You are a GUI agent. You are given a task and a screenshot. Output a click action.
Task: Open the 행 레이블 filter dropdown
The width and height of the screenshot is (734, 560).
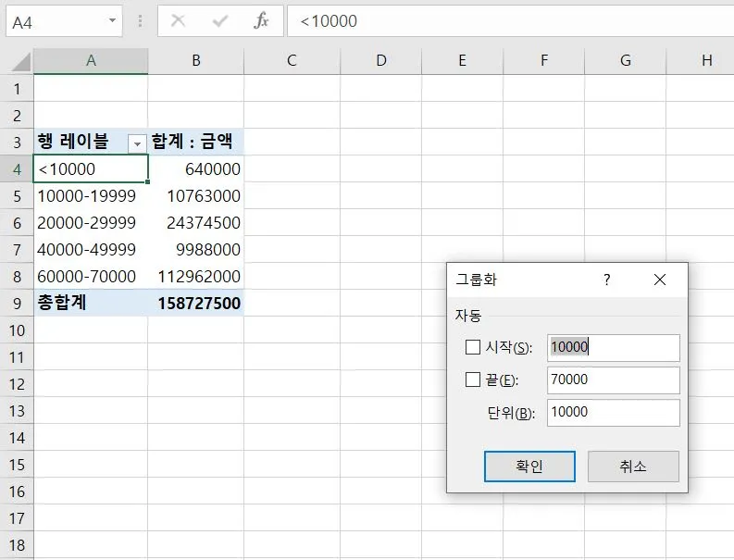tap(137, 143)
